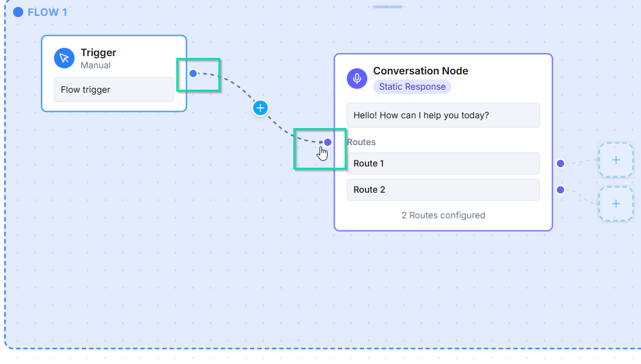Open the Flow trigger selector
This screenshot has height=364, width=641.
(113, 89)
